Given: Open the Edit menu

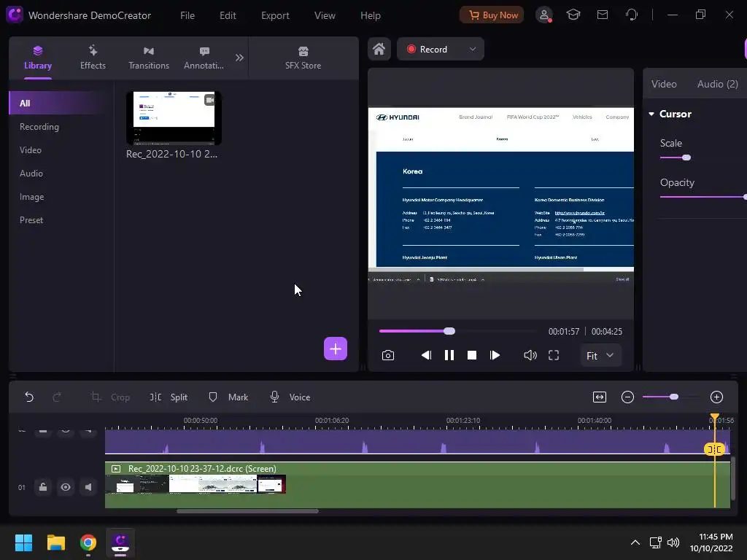Looking at the screenshot, I should click(228, 15).
